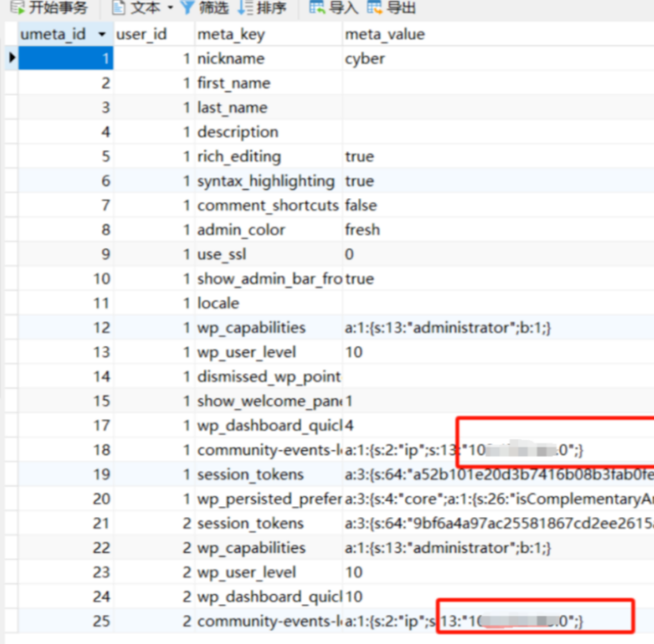The image size is (654, 644).
Task: Click the Export (导出) icon
Action: click(x=374, y=7)
